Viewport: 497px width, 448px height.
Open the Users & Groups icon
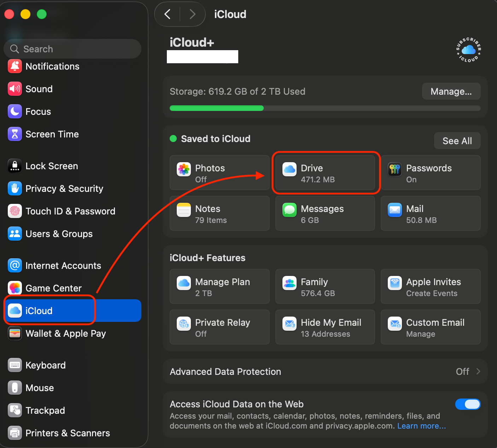(15, 234)
